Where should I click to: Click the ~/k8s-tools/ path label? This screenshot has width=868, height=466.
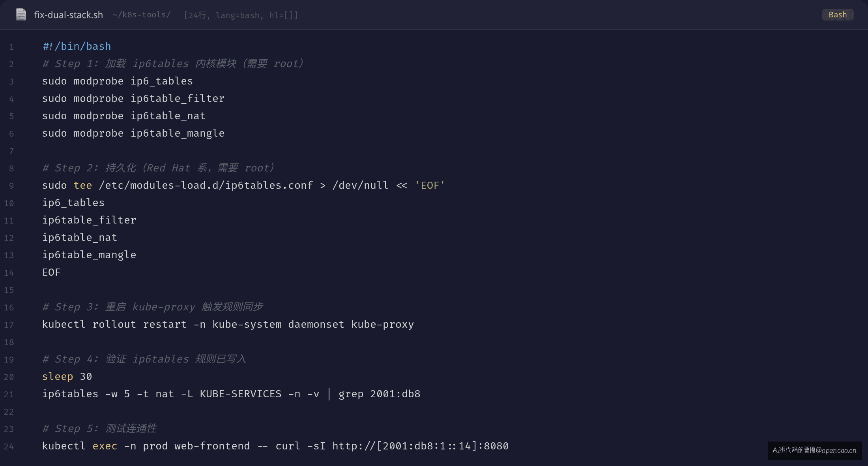pyautogui.click(x=142, y=15)
